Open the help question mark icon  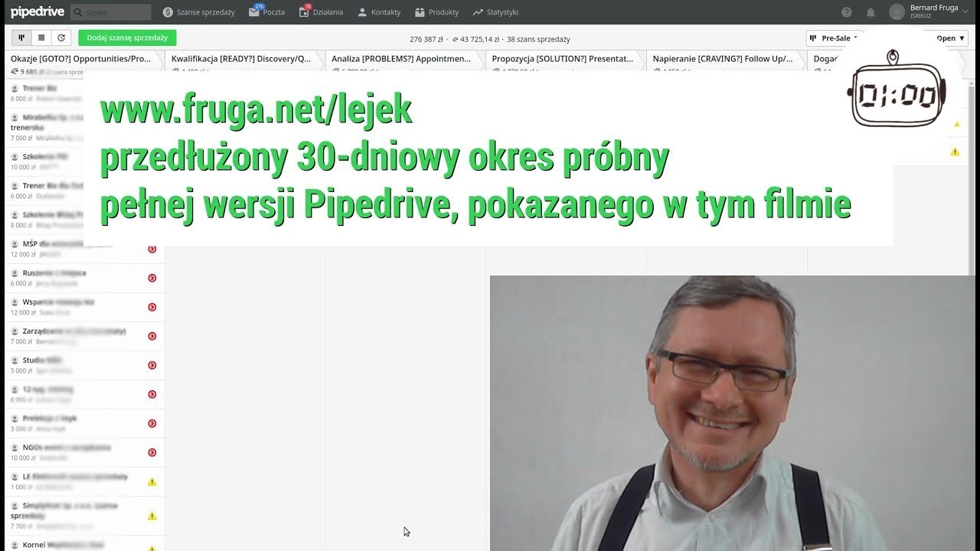pos(846,12)
